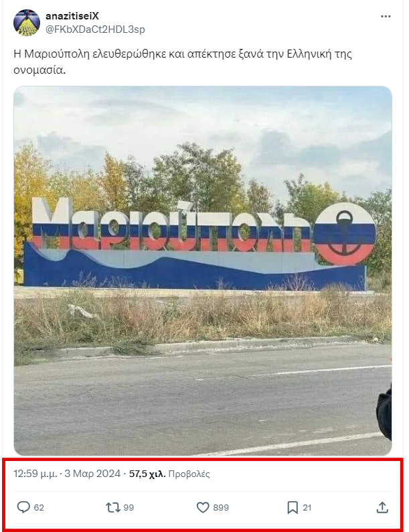Click the retweet arrows icon

pos(113,508)
